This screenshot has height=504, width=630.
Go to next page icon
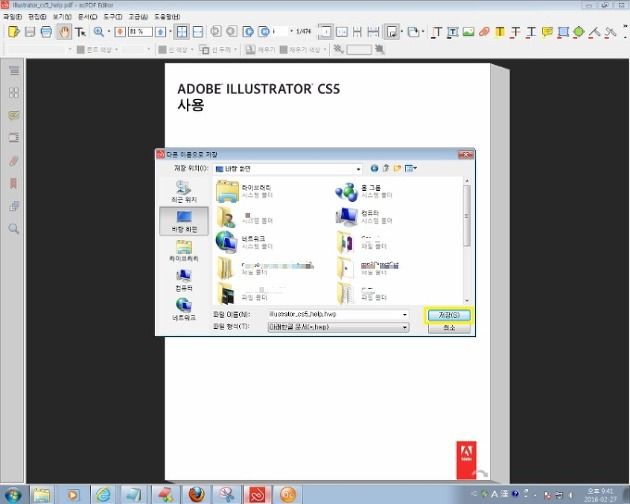(x=248, y=32)
